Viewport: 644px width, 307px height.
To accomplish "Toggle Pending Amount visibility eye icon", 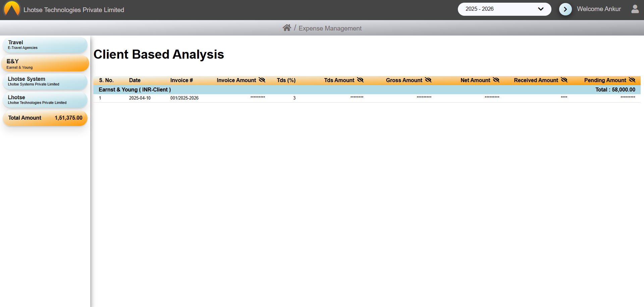I will [x=632, y=80].
